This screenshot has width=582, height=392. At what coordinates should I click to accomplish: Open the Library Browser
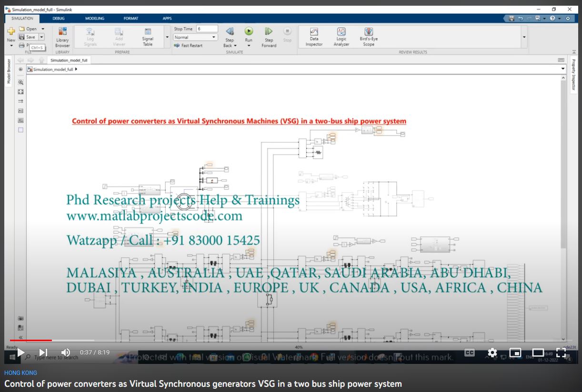62,36
